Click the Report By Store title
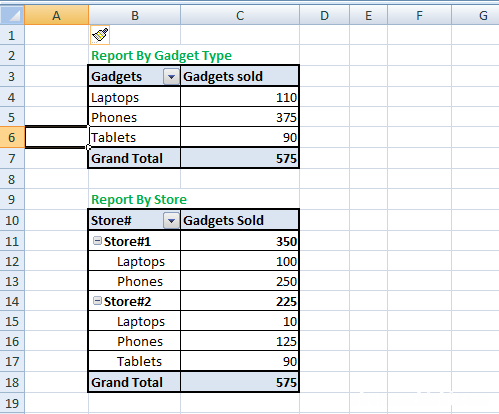This screenshot has width=499, height=414. 139,200
